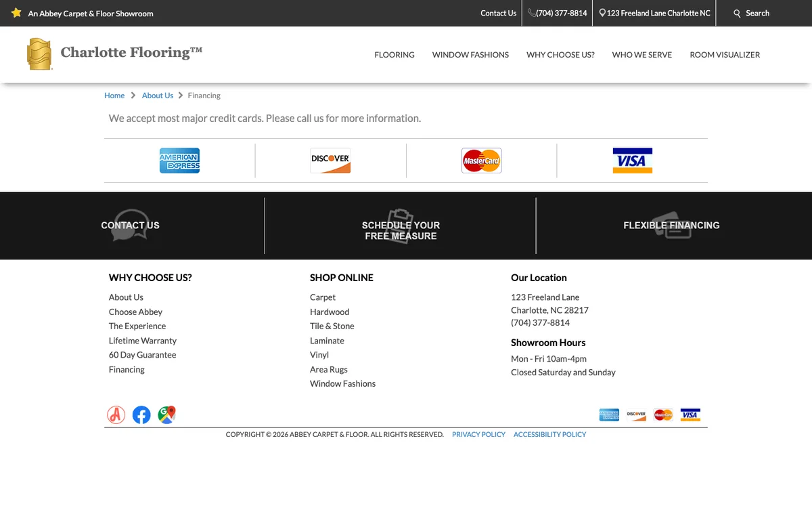Click the small MasterCard icon in footer

(x=663, y=415)
